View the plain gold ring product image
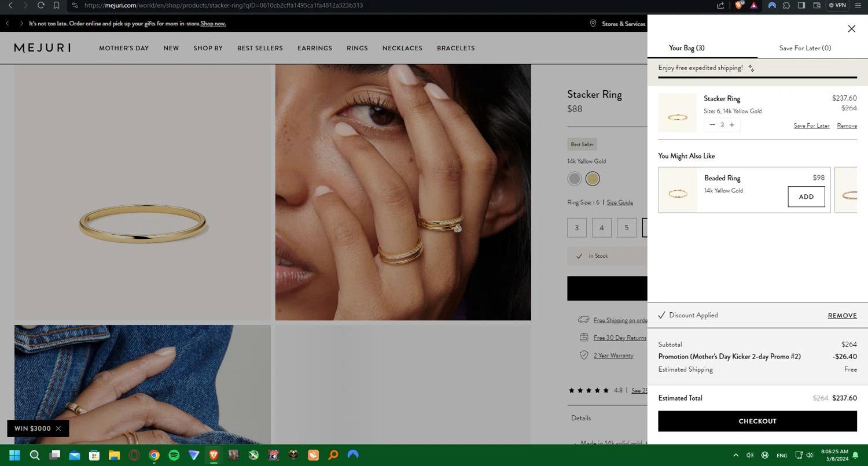 click(x=142, y=192)
